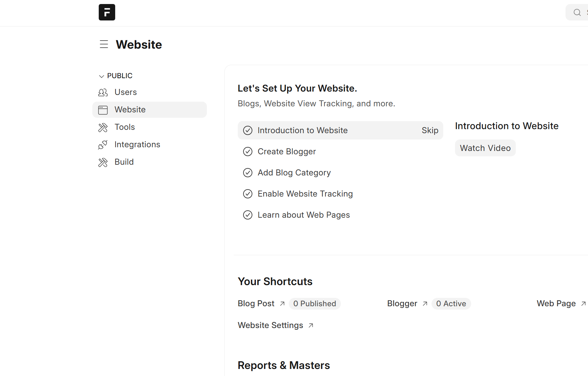Skip the Introduction to Website step
The width and height of the screenshot is (588, 376).
coord(429,130)
